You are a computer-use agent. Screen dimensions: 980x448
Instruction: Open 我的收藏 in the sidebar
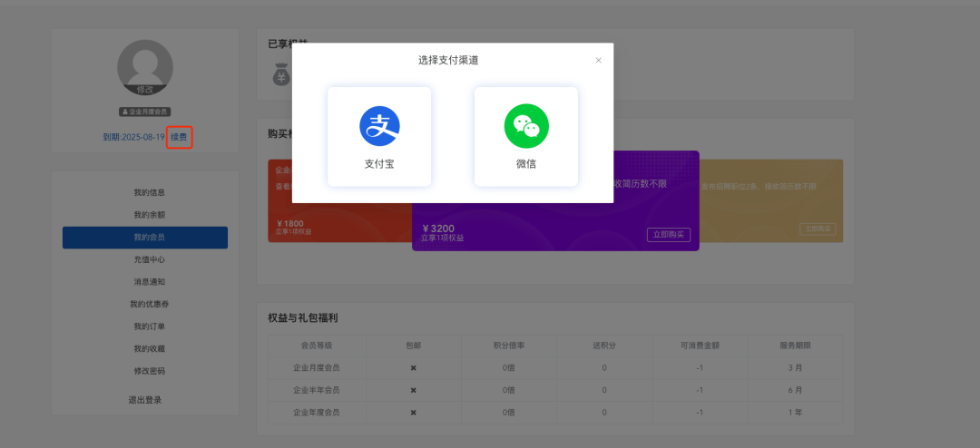150,348
